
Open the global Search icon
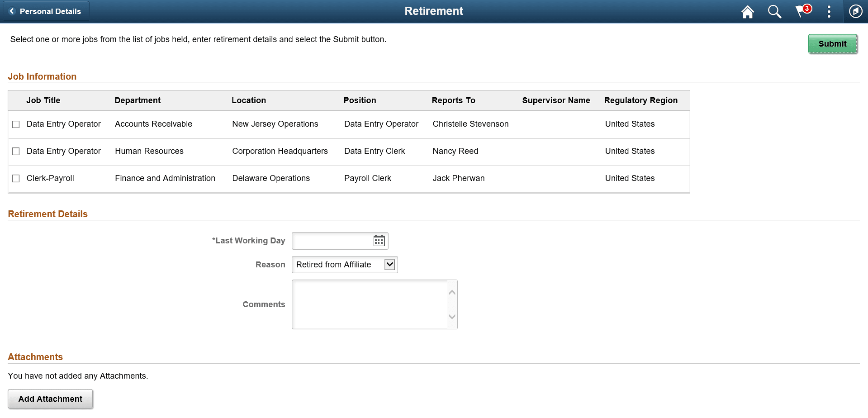coord(774,11)
